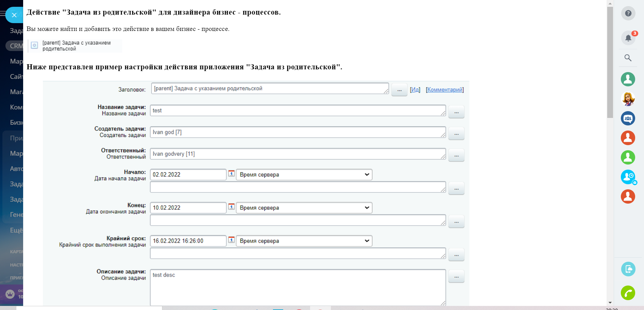Click the Начало date field 02.02.2022
Image resolution: width=644 pixels, height=310 pixels.
point(188,175)
